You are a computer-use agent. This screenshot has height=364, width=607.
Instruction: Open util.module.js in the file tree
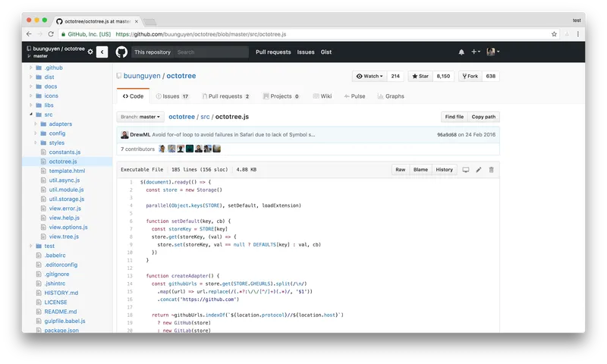pyautogui.click(x=66, y=190)
